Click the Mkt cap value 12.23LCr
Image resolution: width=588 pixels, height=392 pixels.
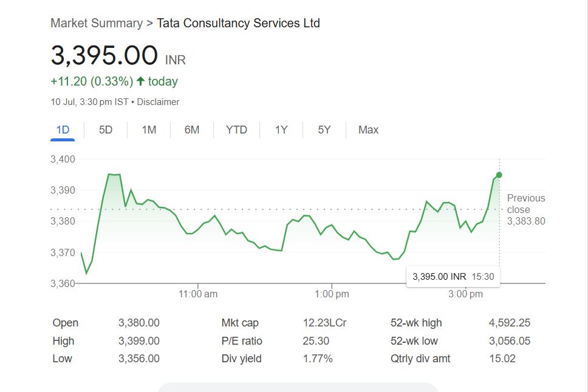pyautogui.click(x=325, y=323)
